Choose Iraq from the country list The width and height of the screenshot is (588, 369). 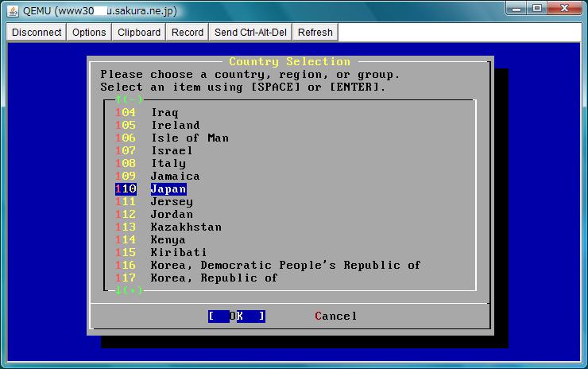(164, 113)
